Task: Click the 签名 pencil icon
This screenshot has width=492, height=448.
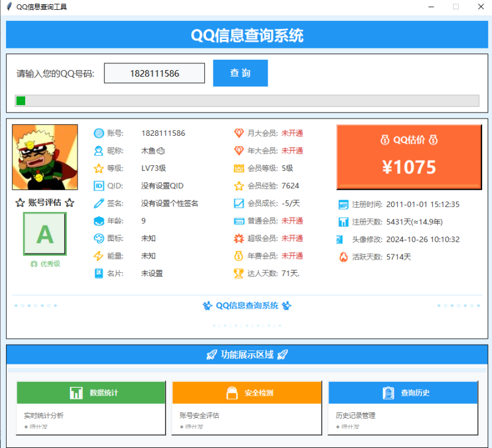Action: pyautogui.click(x=98, y=203)
